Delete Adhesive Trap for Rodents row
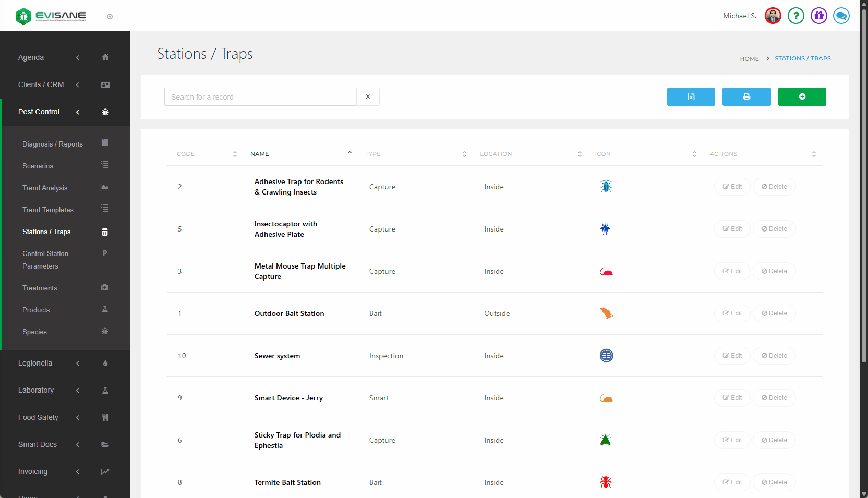 [x=774, y=187]
